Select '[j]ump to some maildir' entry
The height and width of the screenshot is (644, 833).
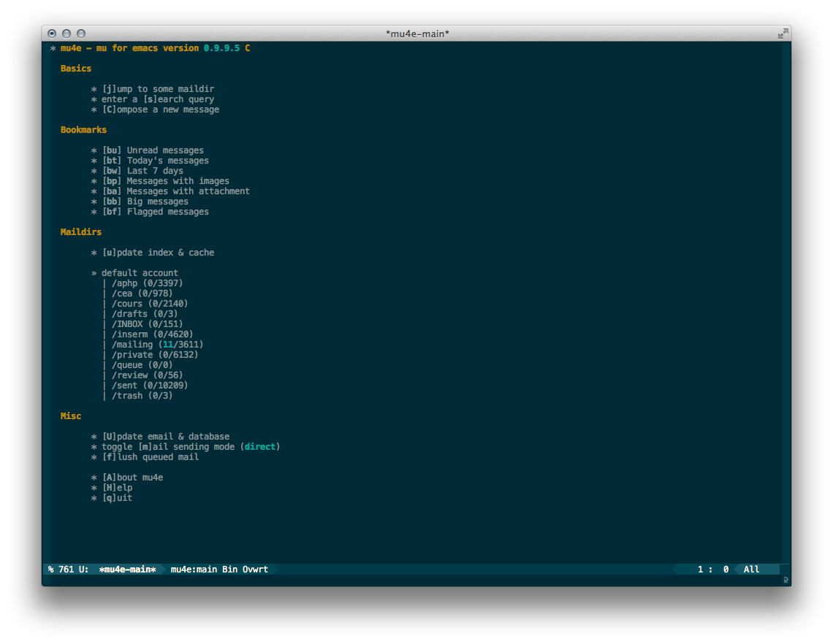pyautogui.click(x=158, y=88)
